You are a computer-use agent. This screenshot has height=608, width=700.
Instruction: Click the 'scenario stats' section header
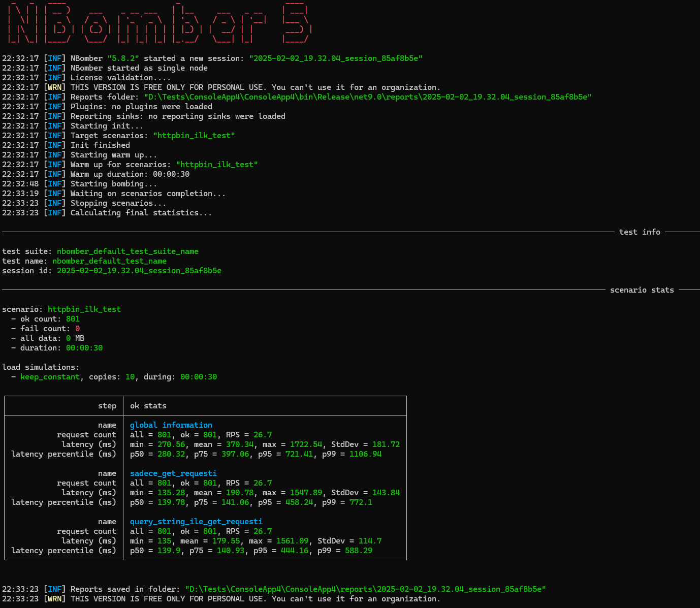pyautogui.click(x=642, y=290)
